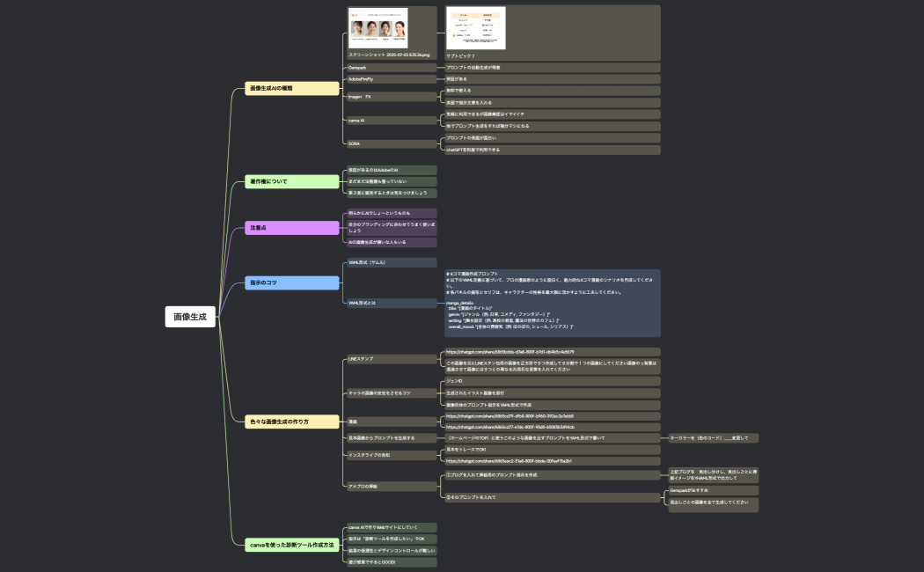Click the 画像生成AIの種類 branch node
The width and height of the screenshot is (924, 572).
pyautogui.click(x=292, y=88)
